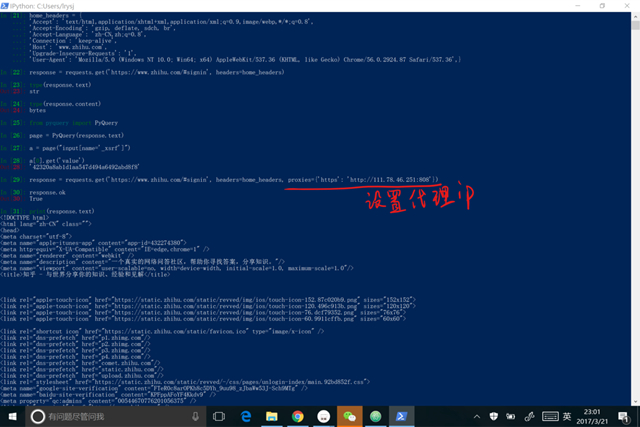Click the vertical scrollbar thumb
Screen dimensions: 640x427
[635, 25]
